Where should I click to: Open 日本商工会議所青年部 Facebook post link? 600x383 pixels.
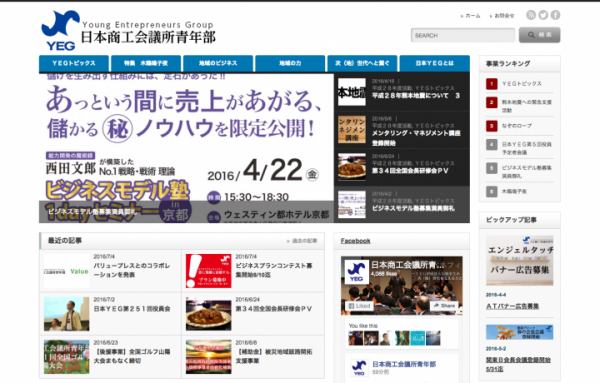pos(404,364)
